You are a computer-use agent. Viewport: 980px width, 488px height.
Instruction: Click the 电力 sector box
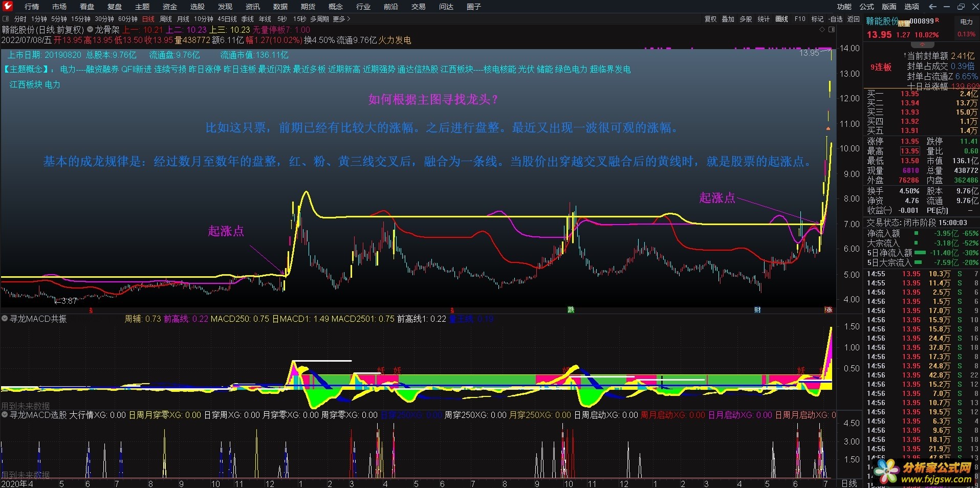[x=967, y=28]
